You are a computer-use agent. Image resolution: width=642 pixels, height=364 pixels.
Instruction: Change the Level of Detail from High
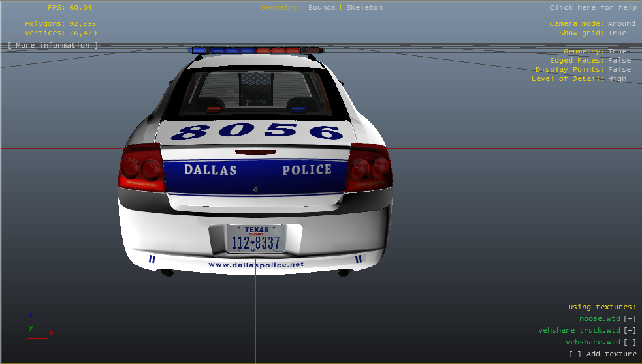pyautogui.click(x=617, y=78)
